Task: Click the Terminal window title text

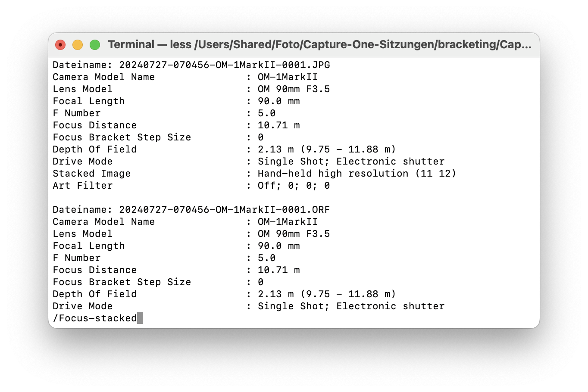Action: click(x=319, y=44)
